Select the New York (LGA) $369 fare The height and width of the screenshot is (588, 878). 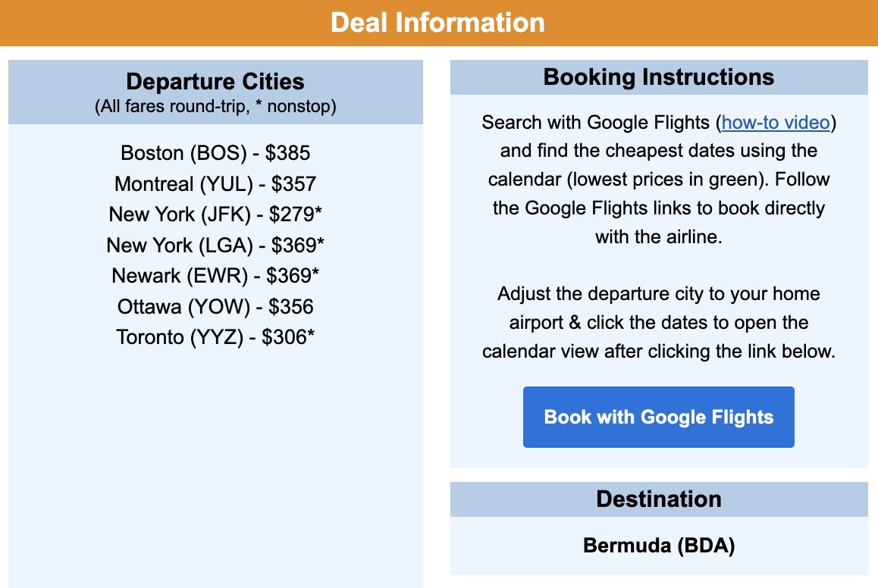[x=215, y=245]
